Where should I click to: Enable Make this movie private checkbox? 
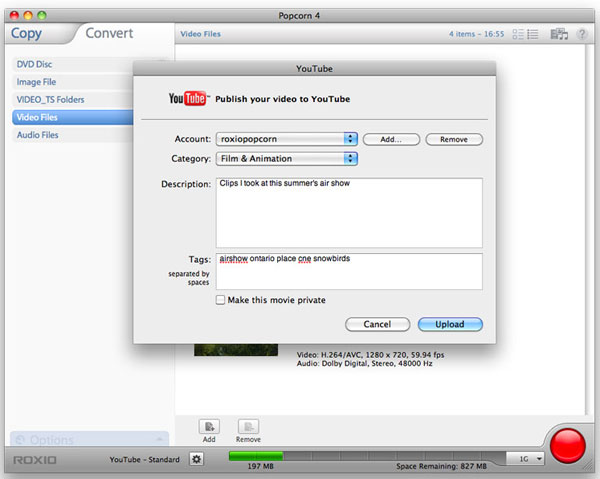pyautogui.click(x=220, y=300)
